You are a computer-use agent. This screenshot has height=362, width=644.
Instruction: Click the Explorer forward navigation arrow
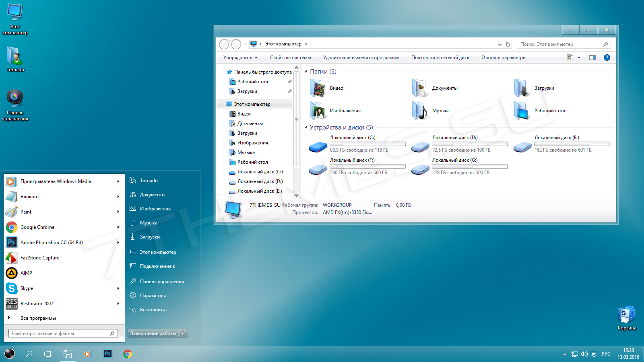point(236,44)
